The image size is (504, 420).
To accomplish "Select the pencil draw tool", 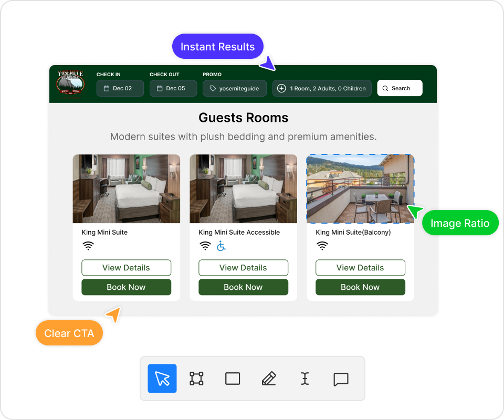I will point(269,379).
